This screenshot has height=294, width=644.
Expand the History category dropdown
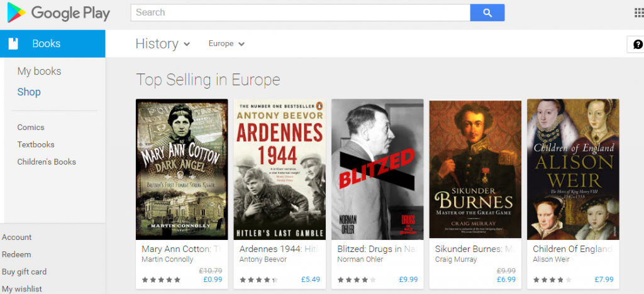163,43
